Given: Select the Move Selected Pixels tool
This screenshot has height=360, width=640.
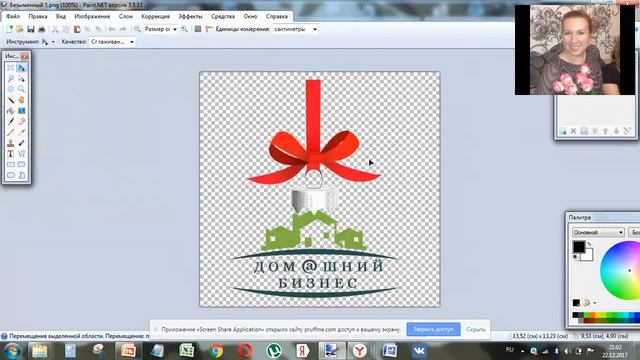Looking at the screenshot, I should (x=21, y=68).
